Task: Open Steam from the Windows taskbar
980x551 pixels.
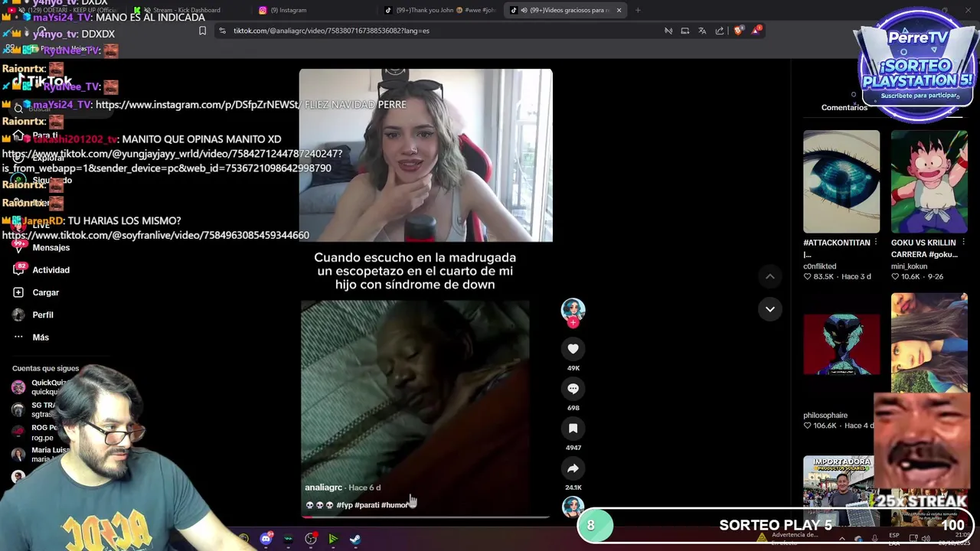Action: point(355,539)
